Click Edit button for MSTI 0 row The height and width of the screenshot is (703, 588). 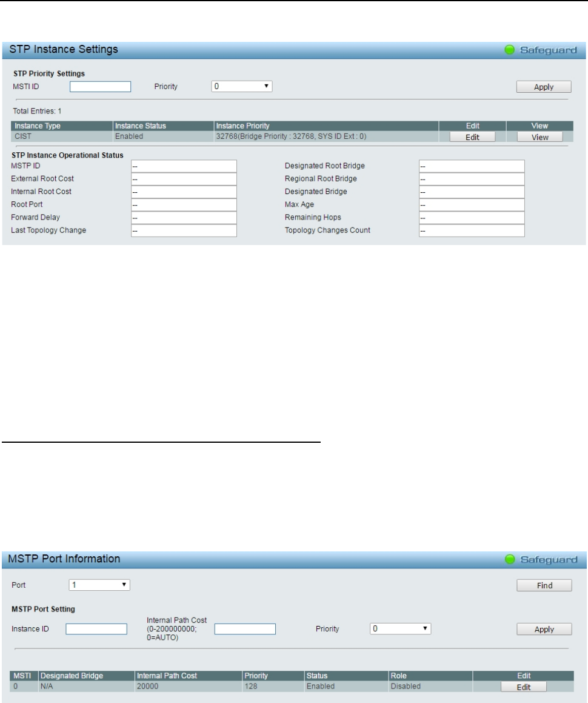[x=524, y=687]
